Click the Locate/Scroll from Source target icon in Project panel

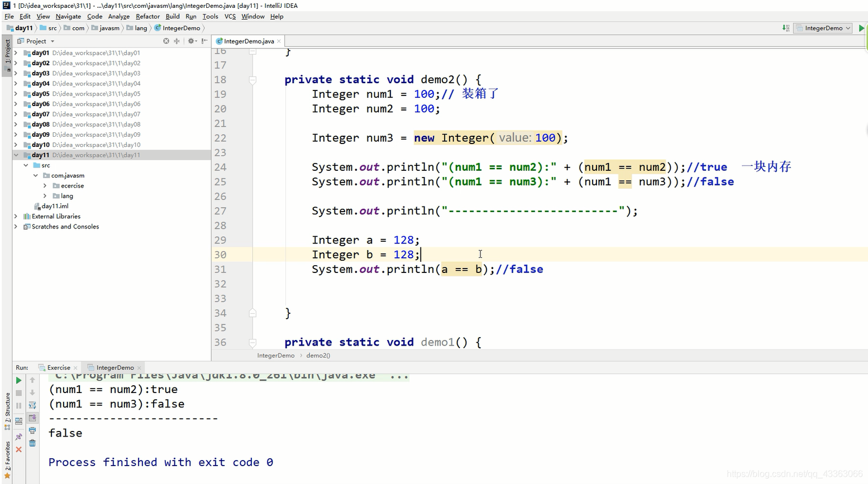point(166,41)
